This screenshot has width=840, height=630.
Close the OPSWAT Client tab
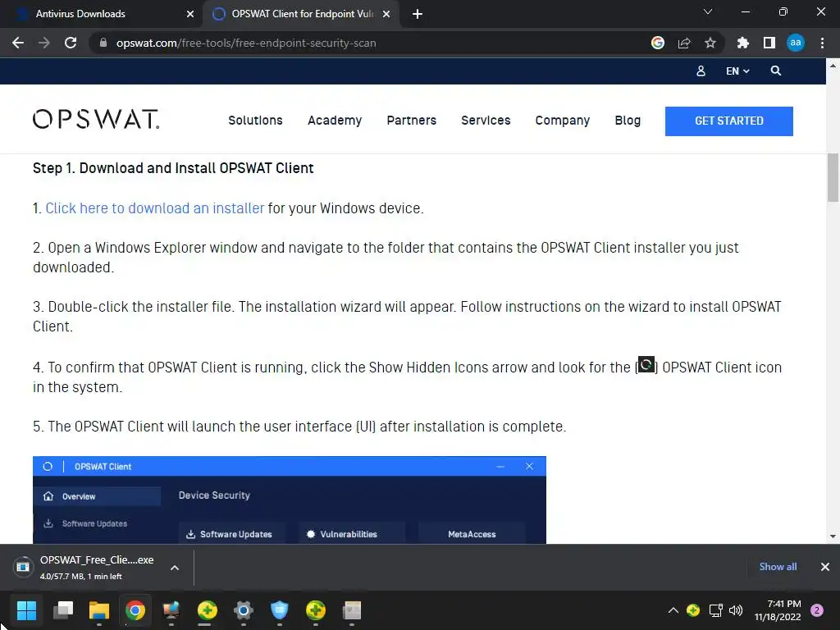coord(386,14)
